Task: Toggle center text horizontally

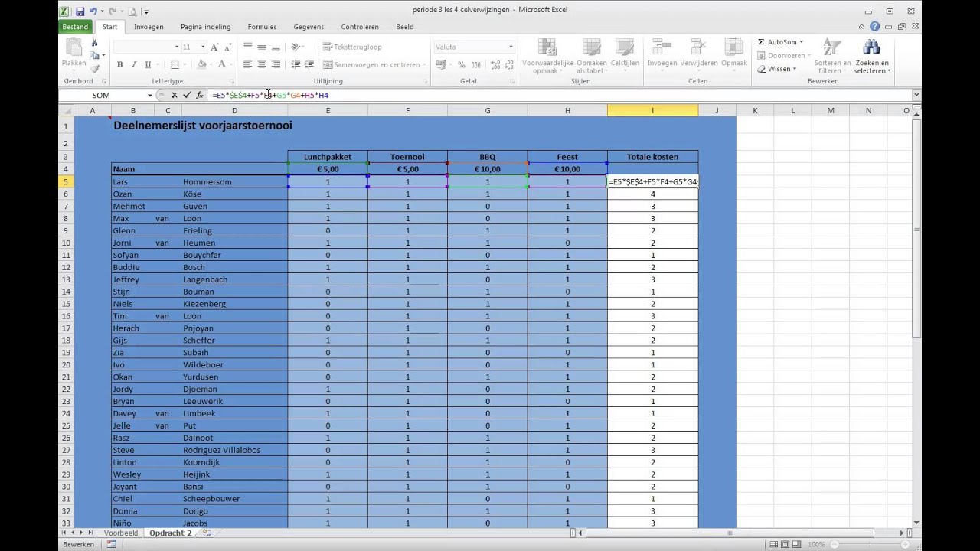Action: pyautogui.click(x=261, y=65)
